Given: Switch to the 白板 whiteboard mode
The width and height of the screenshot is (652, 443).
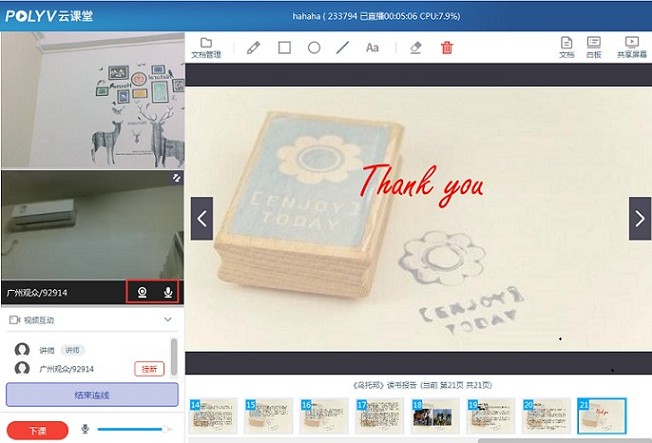Looking at the screenshot, I should point(594,47).
